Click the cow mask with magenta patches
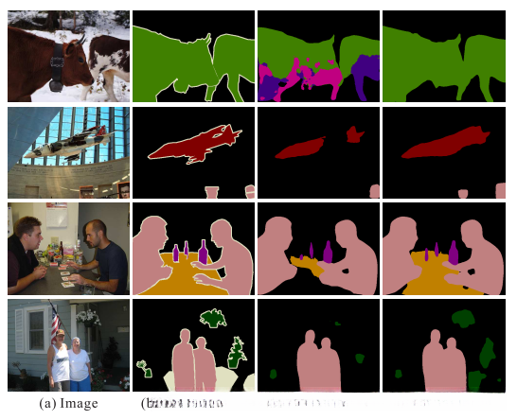Screen dimensions: 517x420 tap(318, 56)
